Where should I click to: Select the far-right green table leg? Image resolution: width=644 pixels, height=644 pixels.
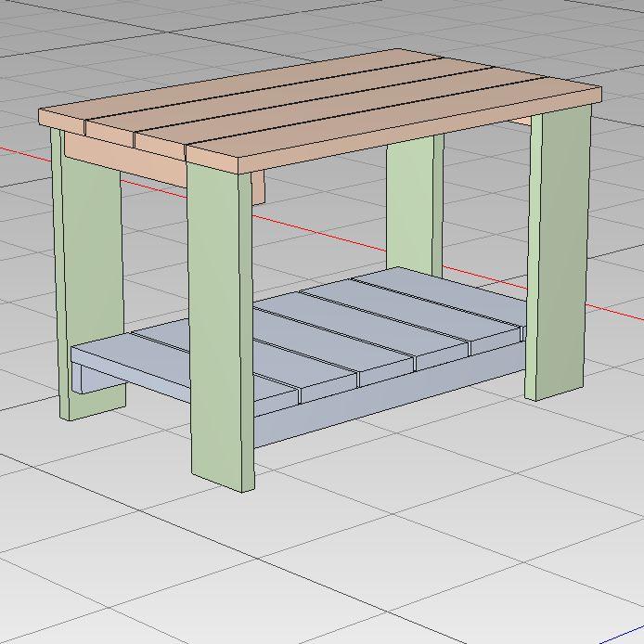559,254
